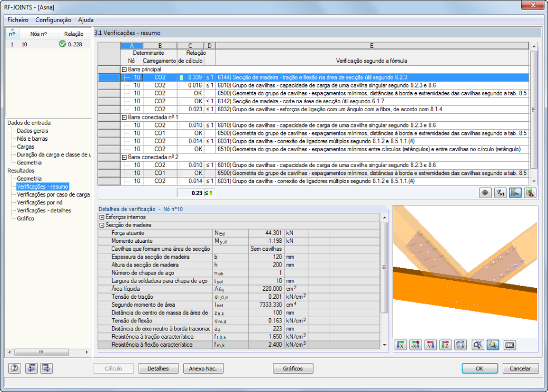Collapse the Barra principal group
Viewport: 548px width, 392px height.
pyautogui.click(x=124, y=70)
